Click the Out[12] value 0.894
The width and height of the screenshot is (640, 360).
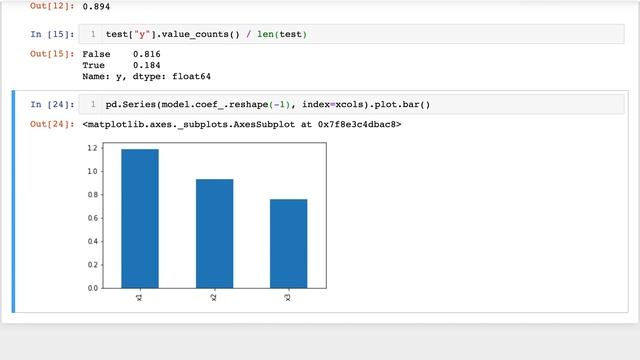(x=96, y=7)
